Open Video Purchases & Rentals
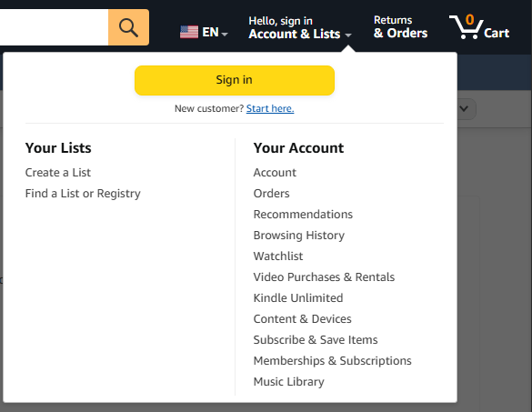 pos(324,276)
